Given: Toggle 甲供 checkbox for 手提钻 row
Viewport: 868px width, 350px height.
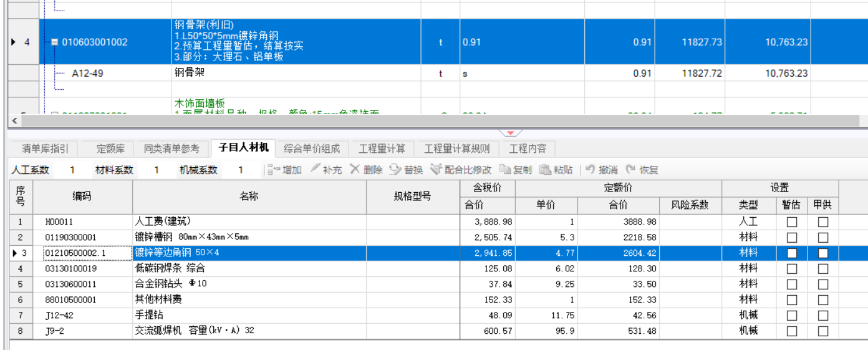Looking at the screenshot, I should point(823,316).
